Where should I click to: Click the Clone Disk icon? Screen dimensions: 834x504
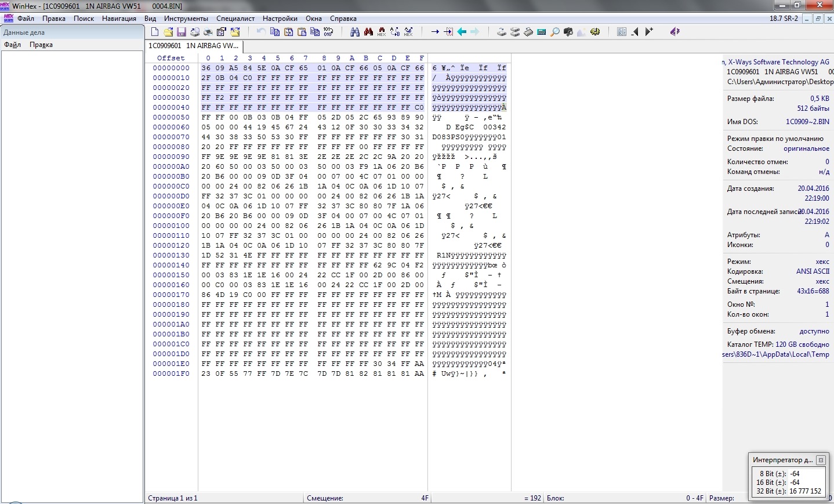[515, 32]
